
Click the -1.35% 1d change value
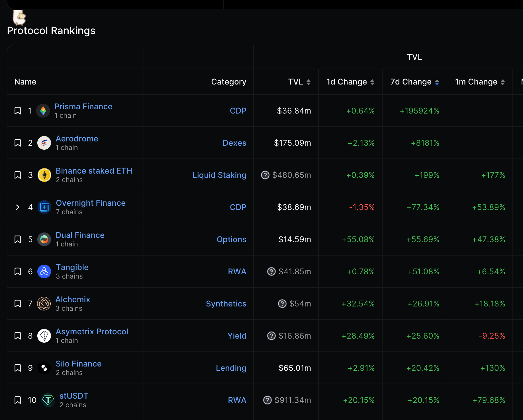click(x=362, y=207)
